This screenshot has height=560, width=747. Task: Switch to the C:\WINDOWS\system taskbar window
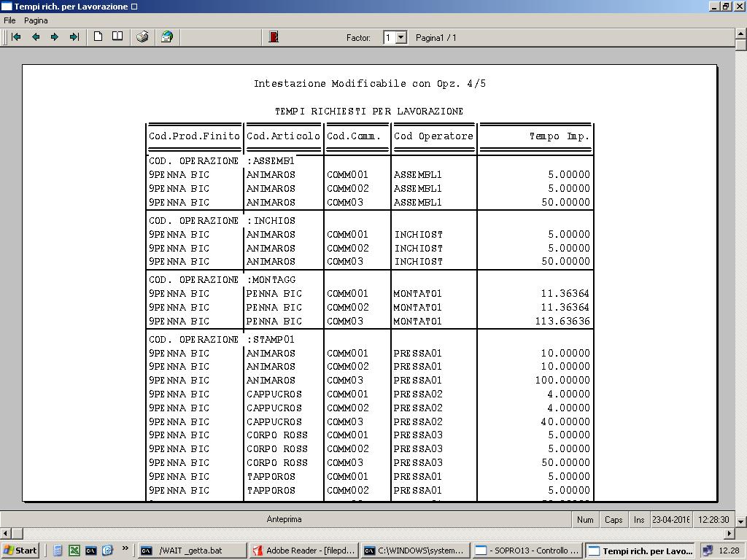[415, 551]
